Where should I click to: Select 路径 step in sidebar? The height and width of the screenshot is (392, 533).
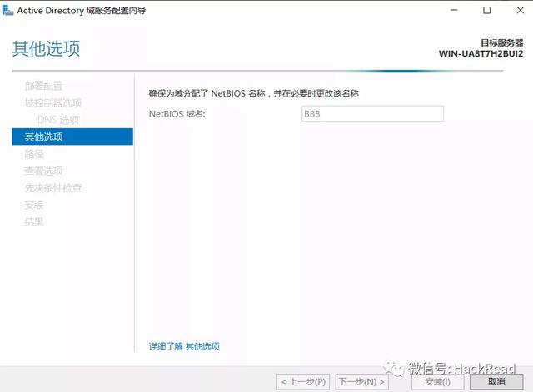[x=34, y=154]
